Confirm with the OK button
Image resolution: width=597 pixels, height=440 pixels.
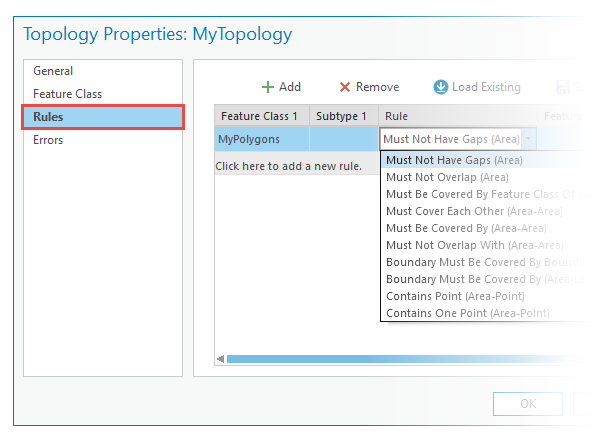click(x=528, y=404)
